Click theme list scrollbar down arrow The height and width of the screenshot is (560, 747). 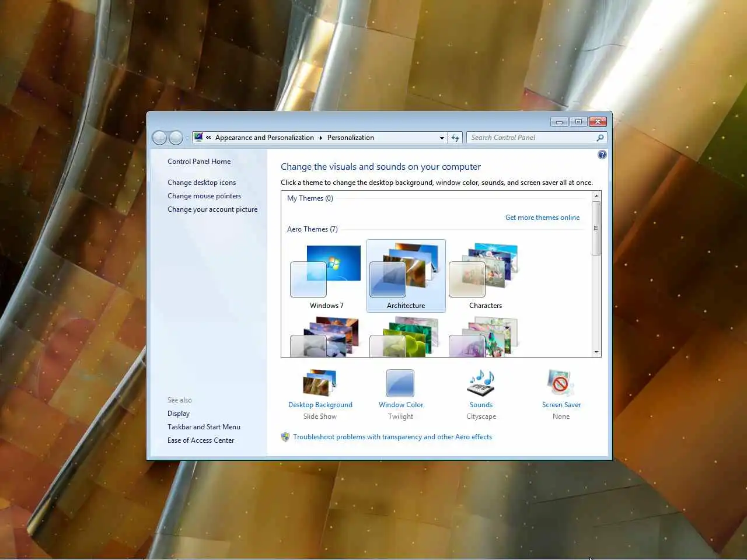click(x=596, y=352)
